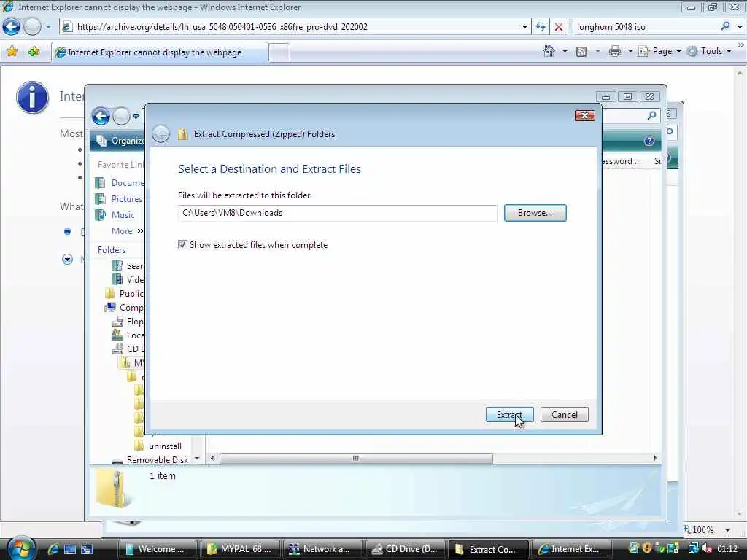This screenshot has width=747, height=560.
Task: Click the muted volume tray icon
Action: point(706,548)
